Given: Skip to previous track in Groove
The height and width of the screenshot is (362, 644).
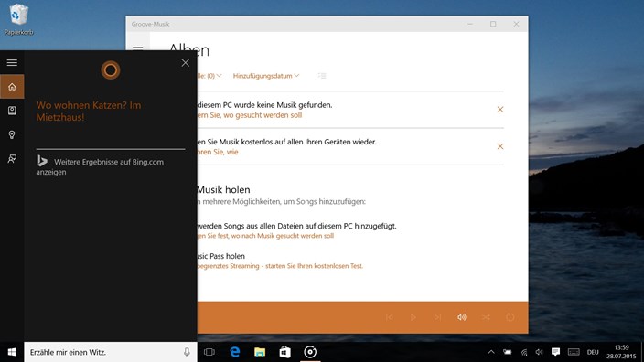Looking at the screenshot, I should tap(390, 317).
